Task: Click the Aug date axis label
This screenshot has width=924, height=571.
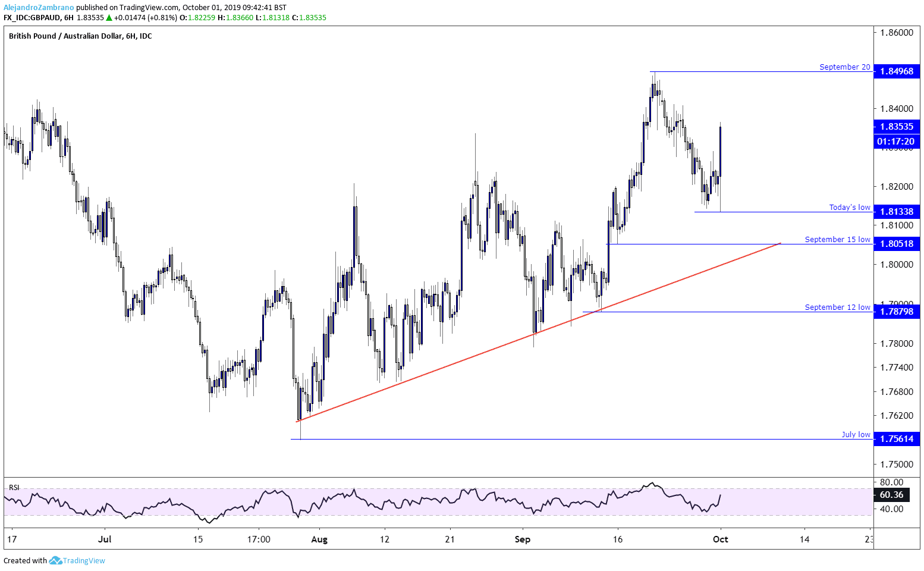Action: click(x=319, y=539)
